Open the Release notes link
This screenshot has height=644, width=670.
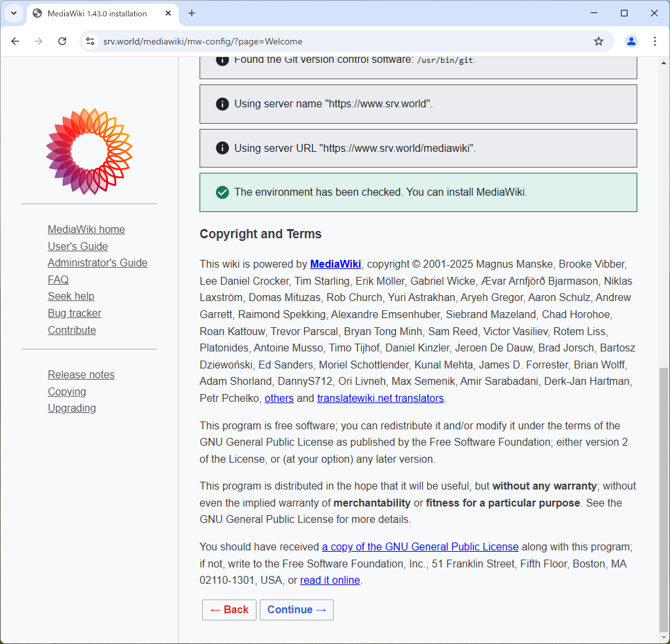(x=81, y=374)
